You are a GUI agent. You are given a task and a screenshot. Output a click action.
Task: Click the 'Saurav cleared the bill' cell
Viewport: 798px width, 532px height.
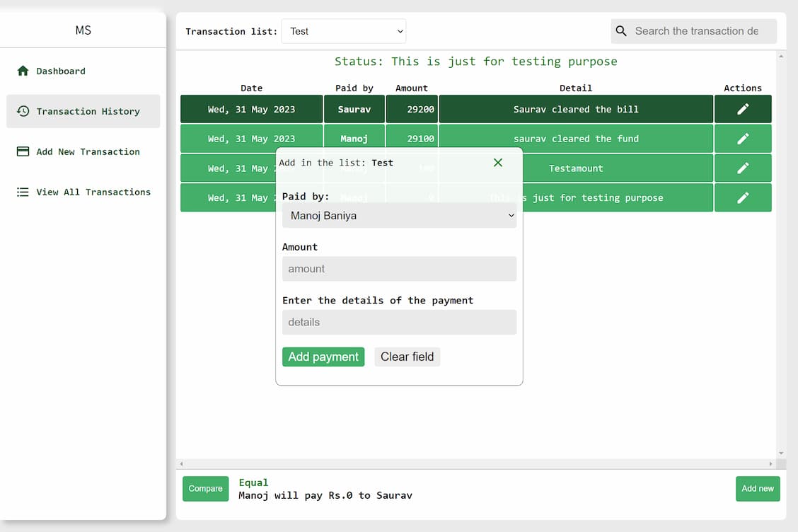(x=576, y=109)
